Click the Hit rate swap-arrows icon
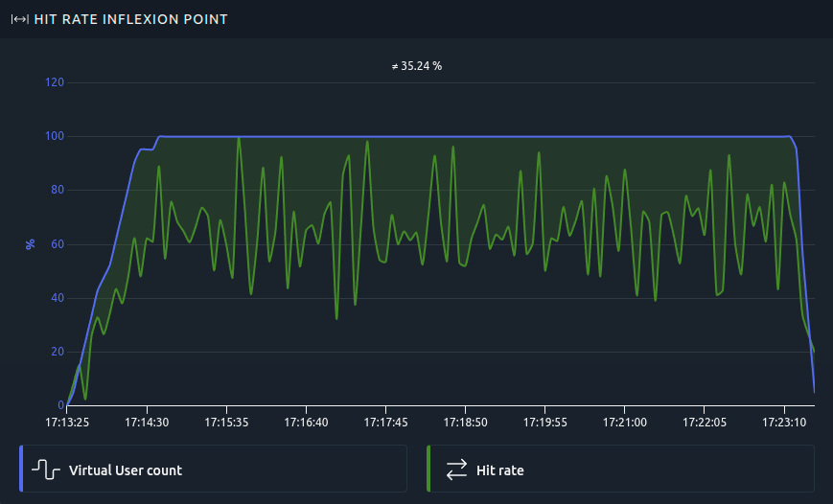Viewport: 833px width, 504px height. point(456,470)
